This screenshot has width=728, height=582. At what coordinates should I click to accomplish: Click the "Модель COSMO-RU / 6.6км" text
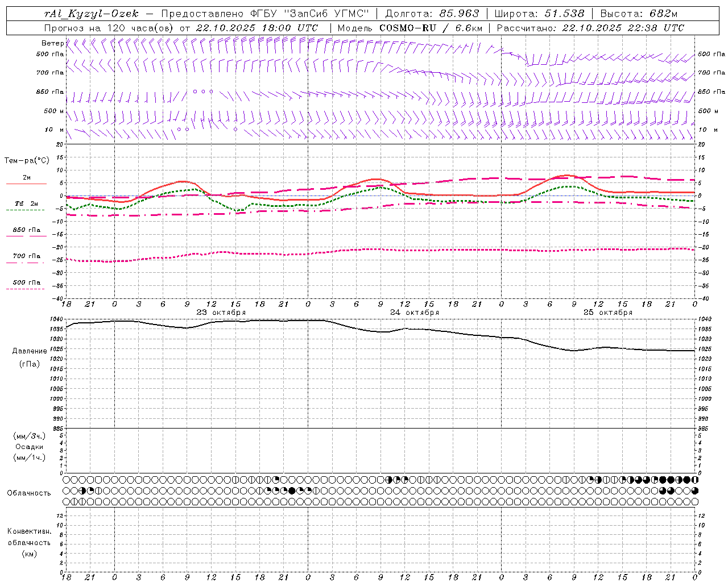click(x=410, y=28)
